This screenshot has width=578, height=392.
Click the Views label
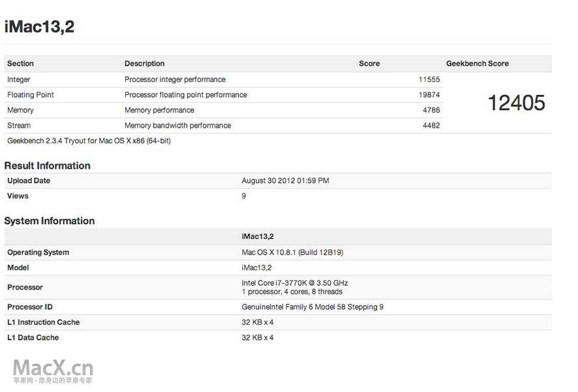point(18,196)
